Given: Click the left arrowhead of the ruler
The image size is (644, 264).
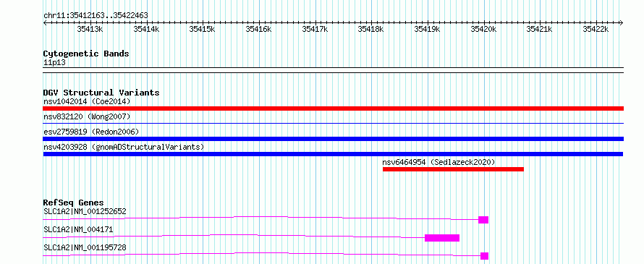Looking at the screenshot, I should tap(45, 23).
